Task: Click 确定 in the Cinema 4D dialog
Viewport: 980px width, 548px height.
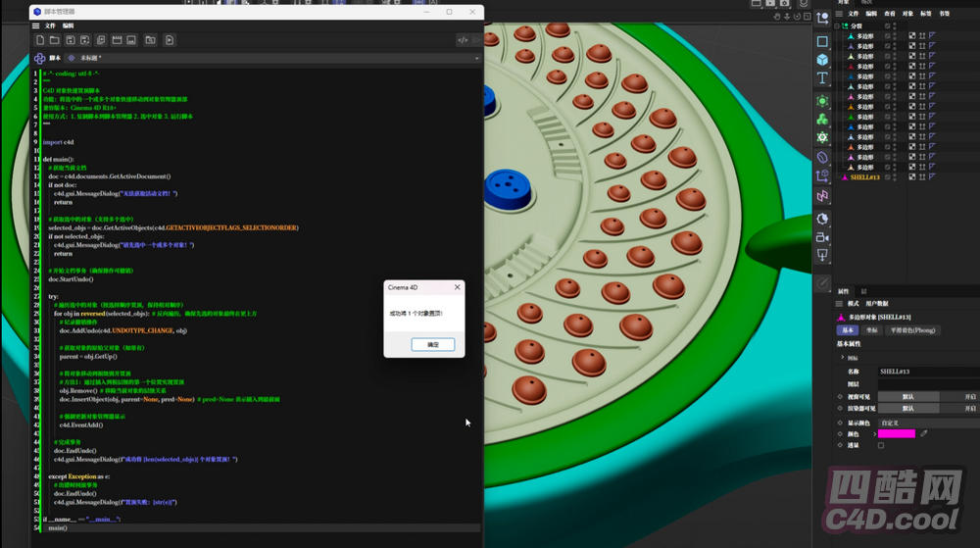Action: click(433, 345)
